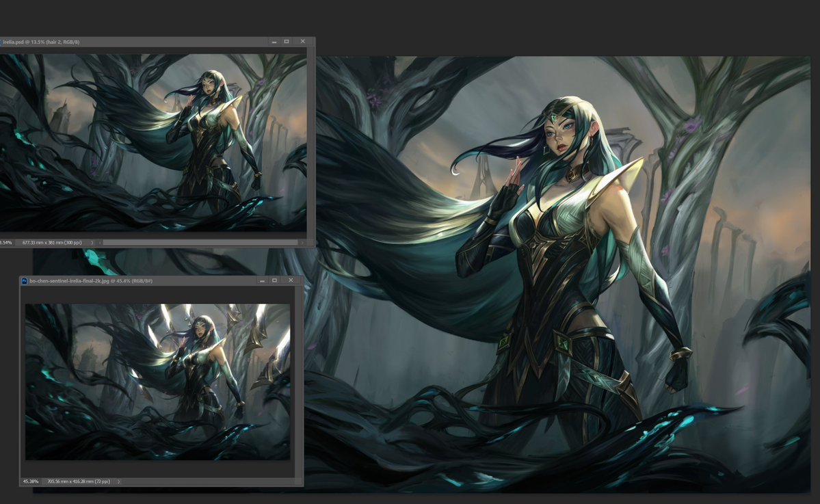
Task: Maximize the bo-chen-sentinel-irelia-final-2k.jpg window
Action: (274, 281)
